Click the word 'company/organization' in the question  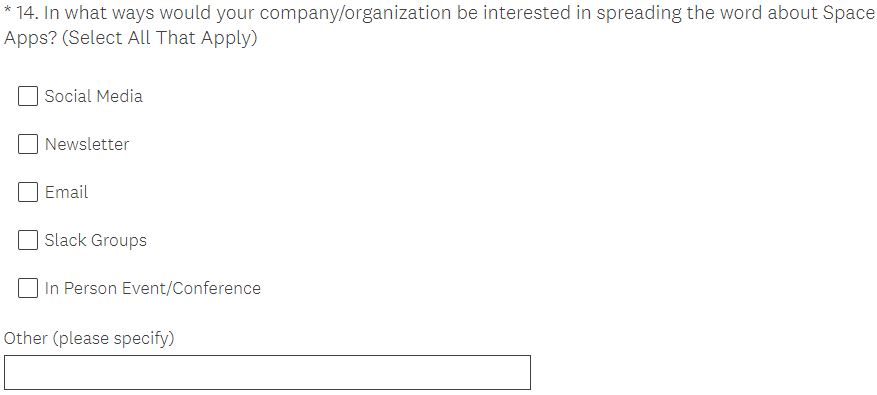(355, 14)
